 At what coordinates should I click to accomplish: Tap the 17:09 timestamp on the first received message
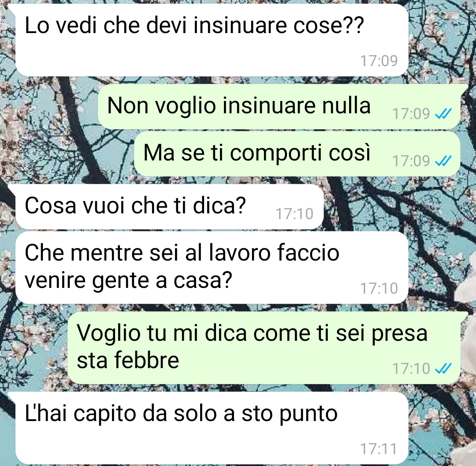point(379,61)
